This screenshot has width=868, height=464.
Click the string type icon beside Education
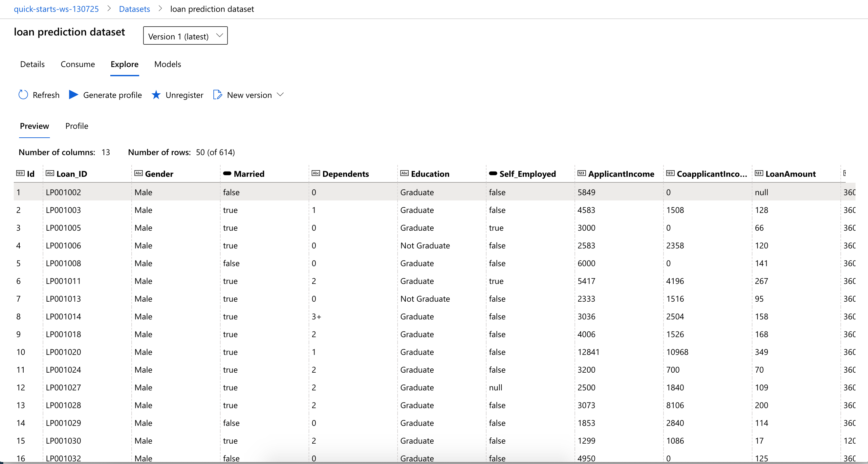pyautogui.click(x=404, y=173)
